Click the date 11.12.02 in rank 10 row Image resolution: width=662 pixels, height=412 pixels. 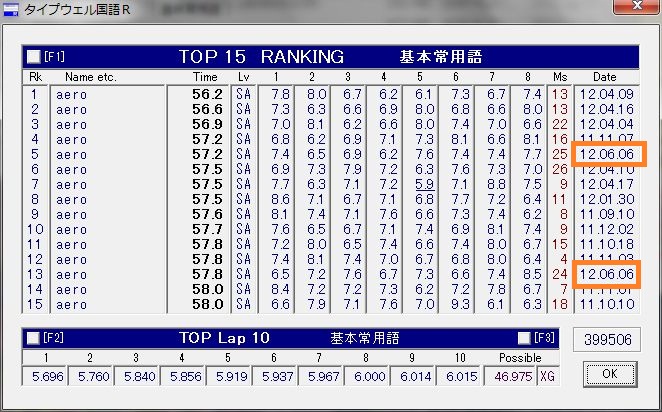(x=607, y=230)
